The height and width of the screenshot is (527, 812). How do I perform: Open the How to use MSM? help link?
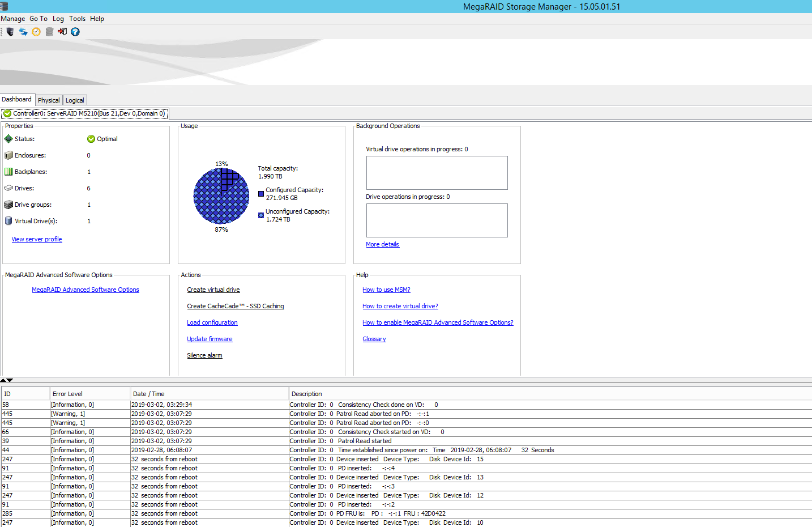pos(386,290)
